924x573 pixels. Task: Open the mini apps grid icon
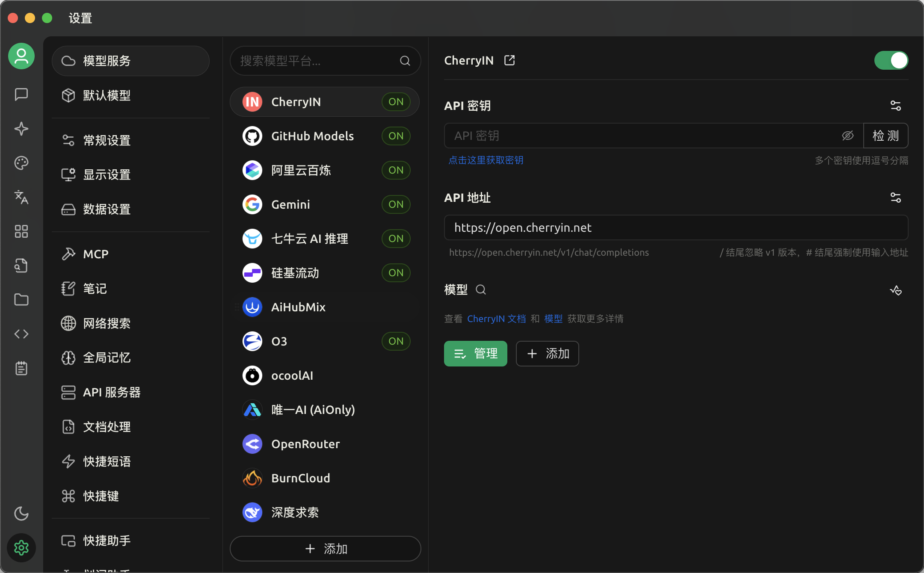pos(21,231)
